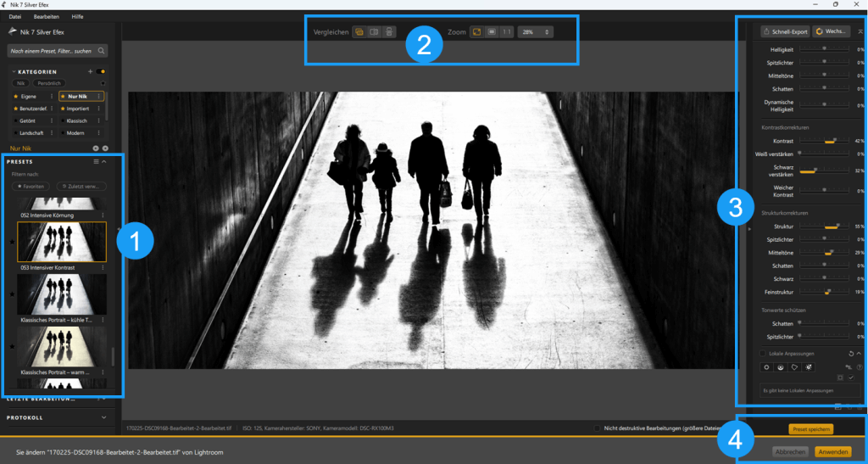Select the Luminosity mask local adjustment tool
Viewport: 868px width, 464px height.
pyautogui.click(x=808, y=367)
